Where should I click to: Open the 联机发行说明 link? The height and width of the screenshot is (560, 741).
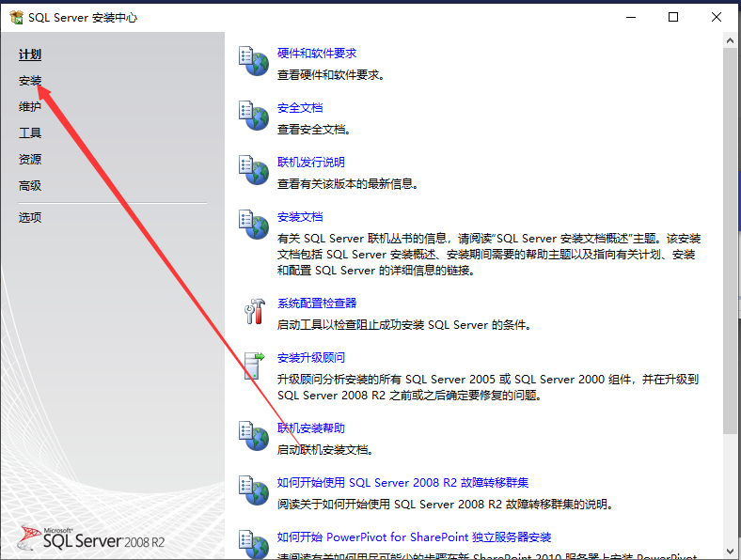tap(311, 163)
